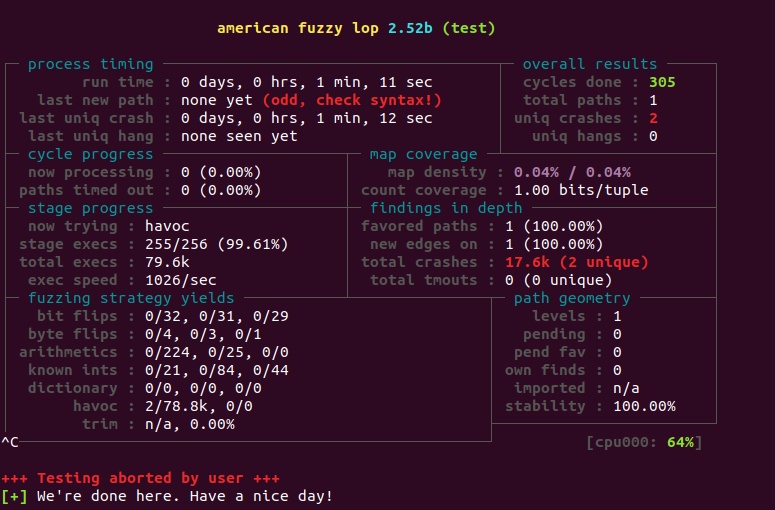Screen dimensions: 775x510
Task: Click the "havoc" value beside now trying
Action: point(203,226)
